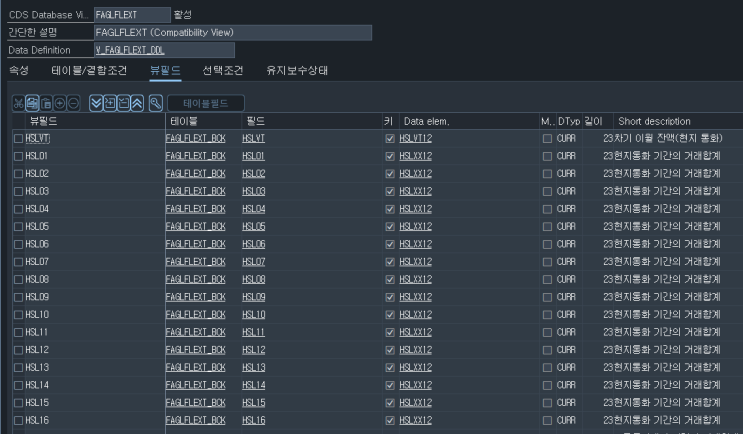
Task: Click the view field cell HSL15
Action: tap(95, 403)
